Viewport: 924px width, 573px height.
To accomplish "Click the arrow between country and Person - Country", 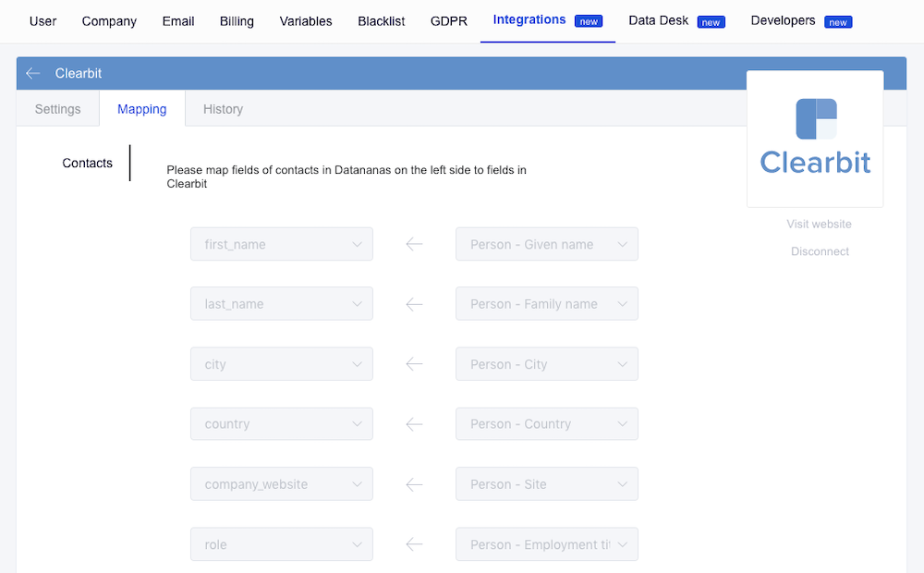I will 414,424.
